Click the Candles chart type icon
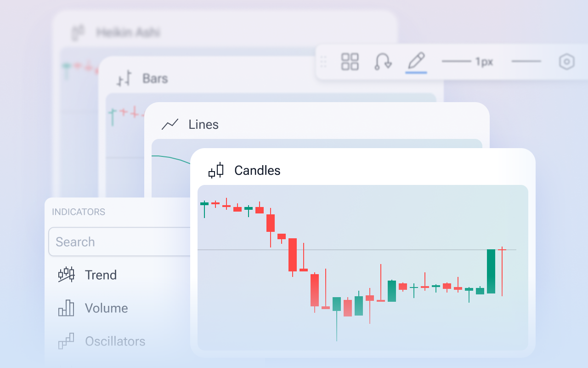 pos(216,171)
